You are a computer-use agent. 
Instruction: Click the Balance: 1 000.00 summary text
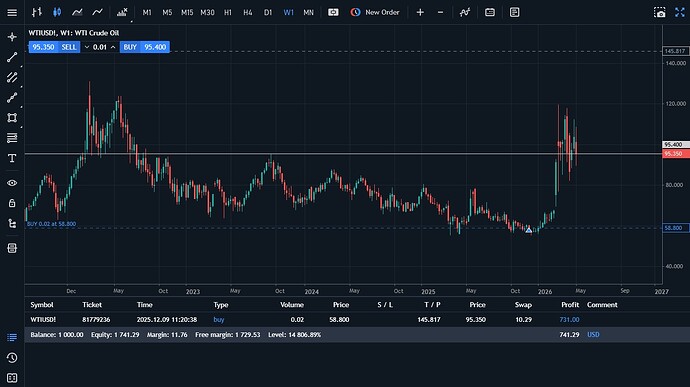pos(57,335)
